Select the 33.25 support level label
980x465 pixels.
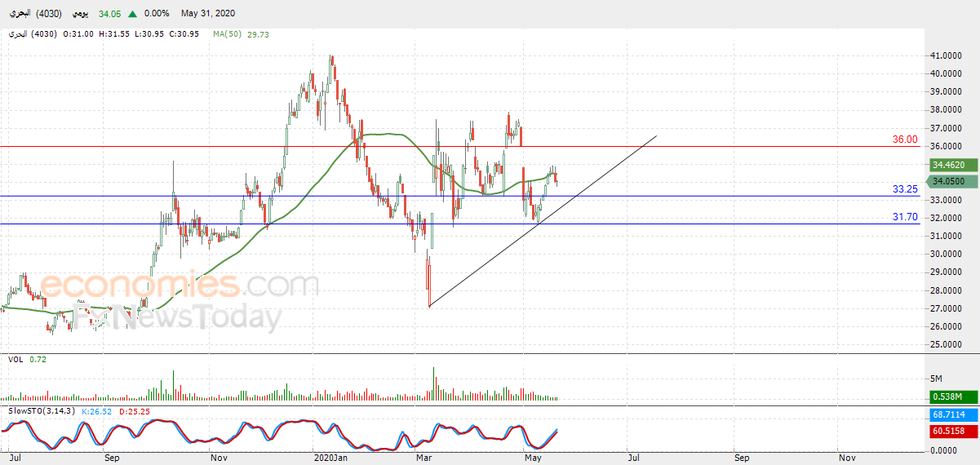coord(905,188)
